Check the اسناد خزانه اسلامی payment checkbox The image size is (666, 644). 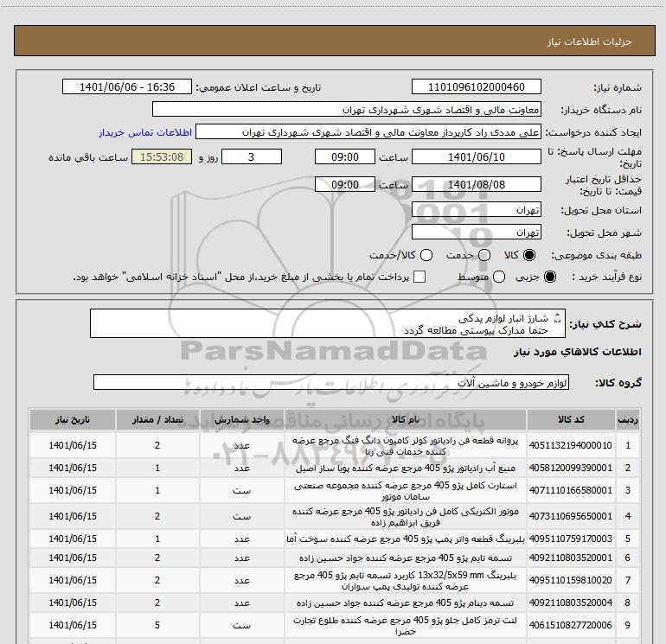[x=419, y=277]
